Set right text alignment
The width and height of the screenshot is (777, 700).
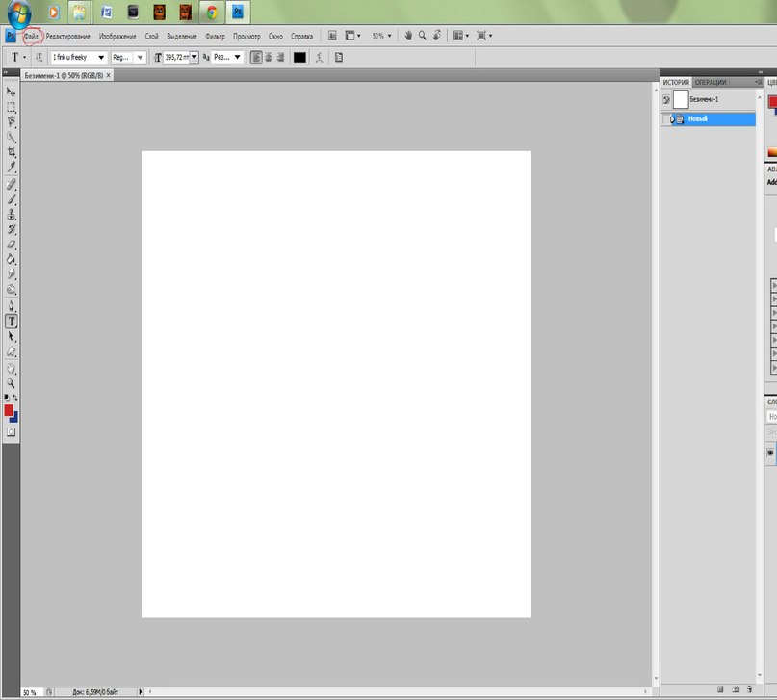280,58
